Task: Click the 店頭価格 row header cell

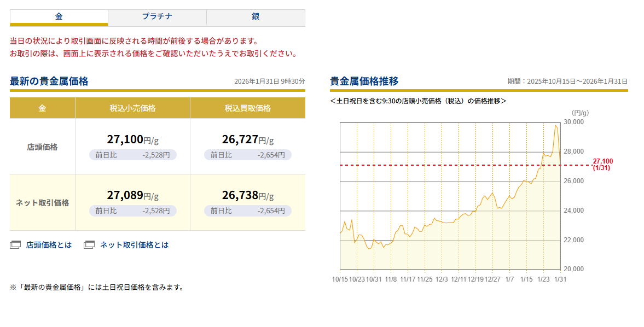Action: click(43, 147)
